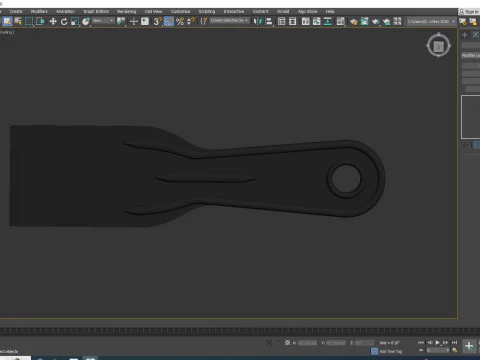Choose the Rectangular Selection Region tool
The image size is (480, 360).
click(x=29, y=22)
